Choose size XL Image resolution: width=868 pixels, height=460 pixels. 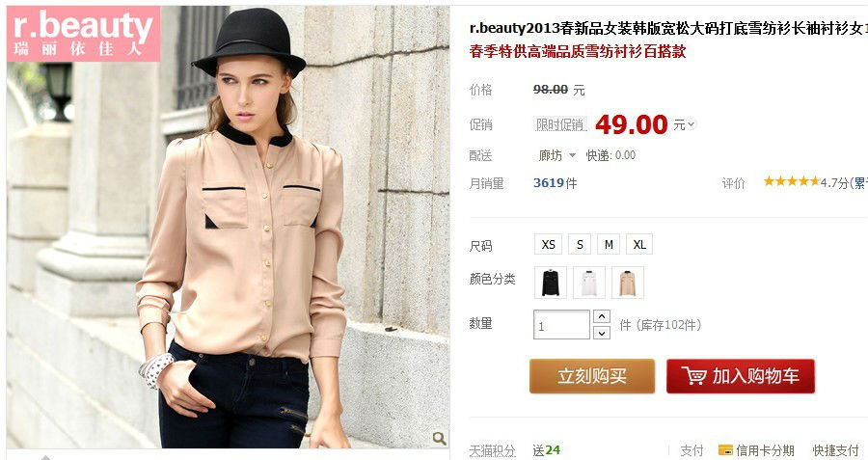click(x=639, y=244)
